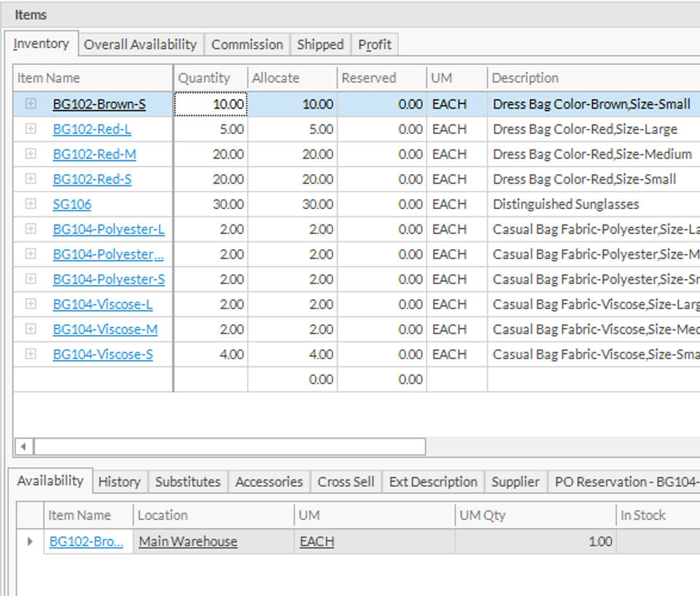The width and height of the screenshot is (700, 596).
Task: Click the SG106 item link
Action: tap(72, 205)
